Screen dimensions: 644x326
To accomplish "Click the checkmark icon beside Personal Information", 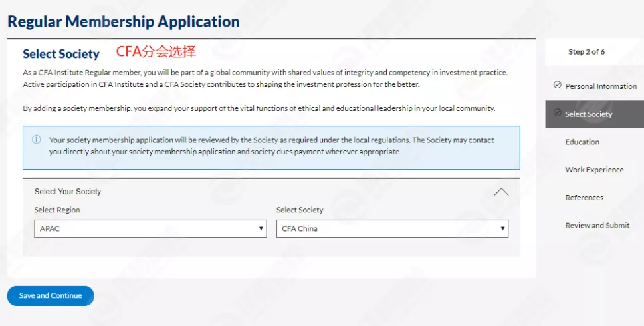I will click(x=557, y=86).
